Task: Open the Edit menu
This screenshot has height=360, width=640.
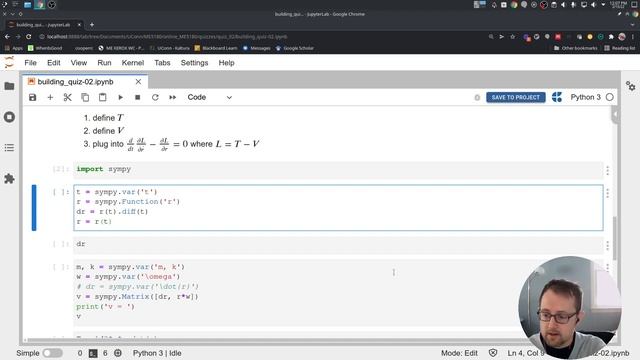Action: [x=53, y=63]
